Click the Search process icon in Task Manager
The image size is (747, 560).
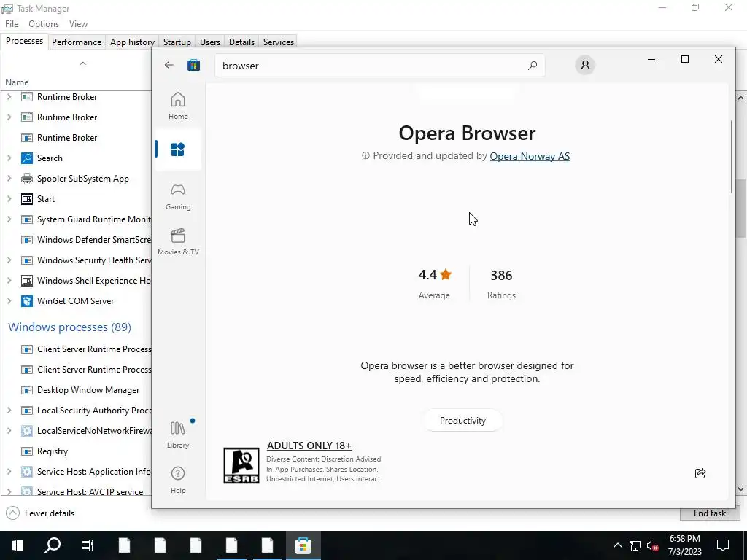tap(27, 158)
